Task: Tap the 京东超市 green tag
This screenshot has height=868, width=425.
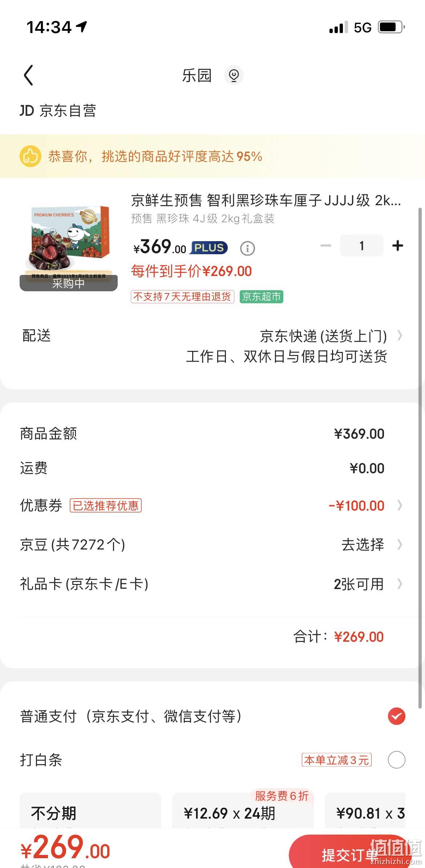Action: [261, 297]
